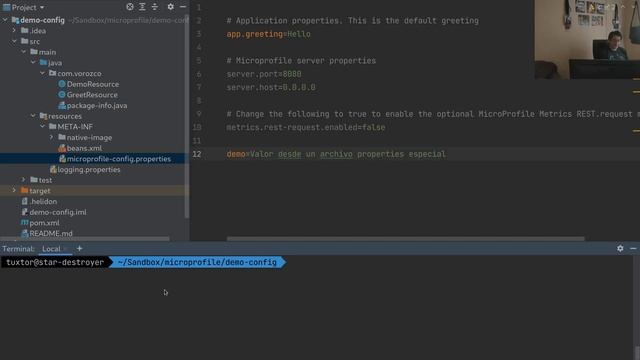Viewport: 640px width, 360px height.
Task: Select microprofile-config.properties file
Action: (x=118, y=159)
